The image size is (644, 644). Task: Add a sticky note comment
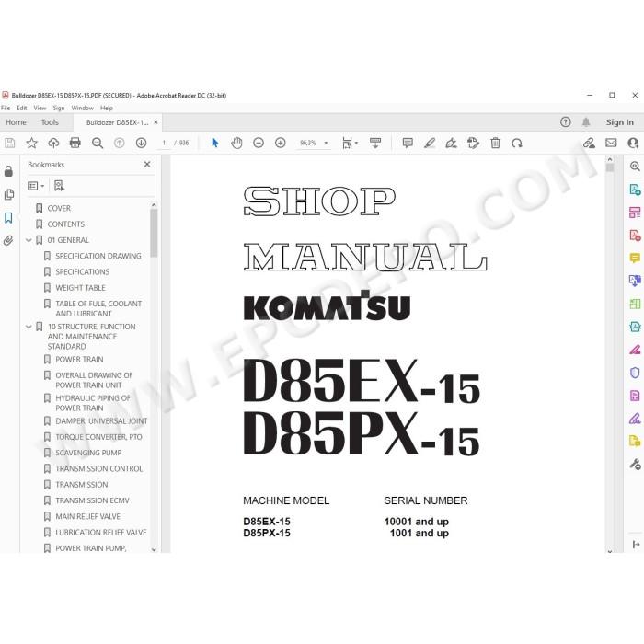[408, 143]
